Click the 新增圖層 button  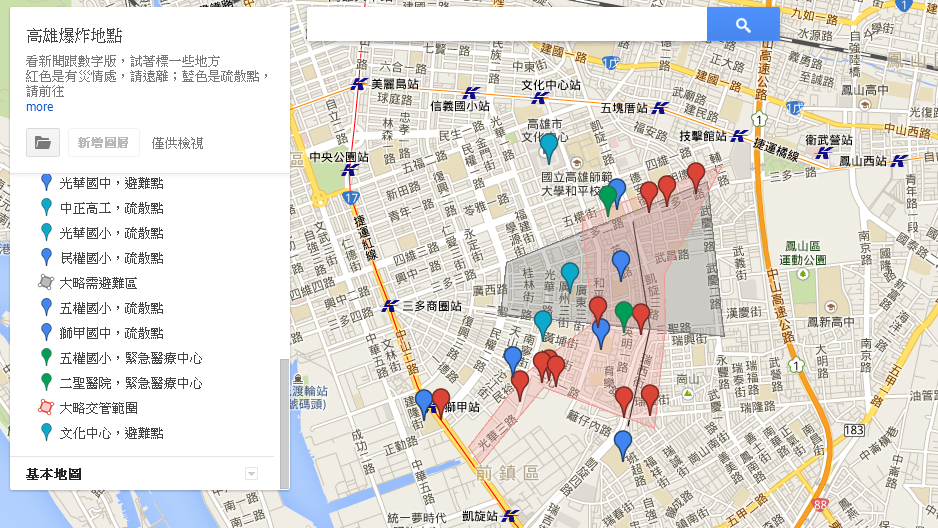[x=103, y=143]
